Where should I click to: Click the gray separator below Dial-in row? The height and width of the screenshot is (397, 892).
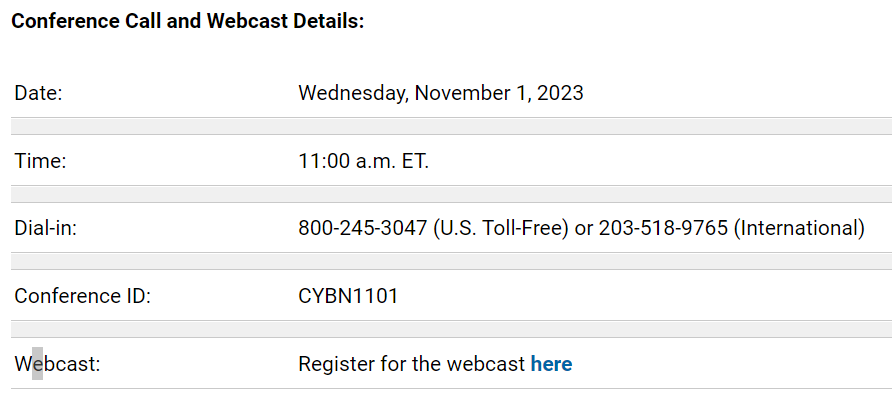click(x=451, y=261)
